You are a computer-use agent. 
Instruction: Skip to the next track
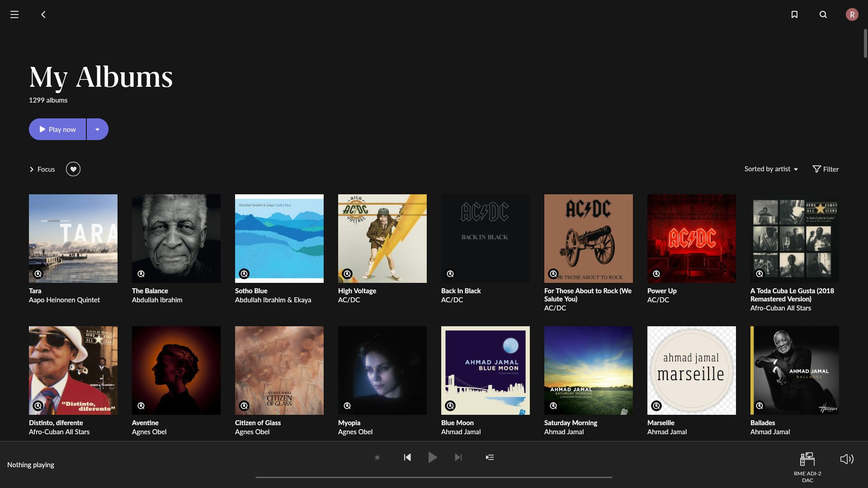pos(458,457)
